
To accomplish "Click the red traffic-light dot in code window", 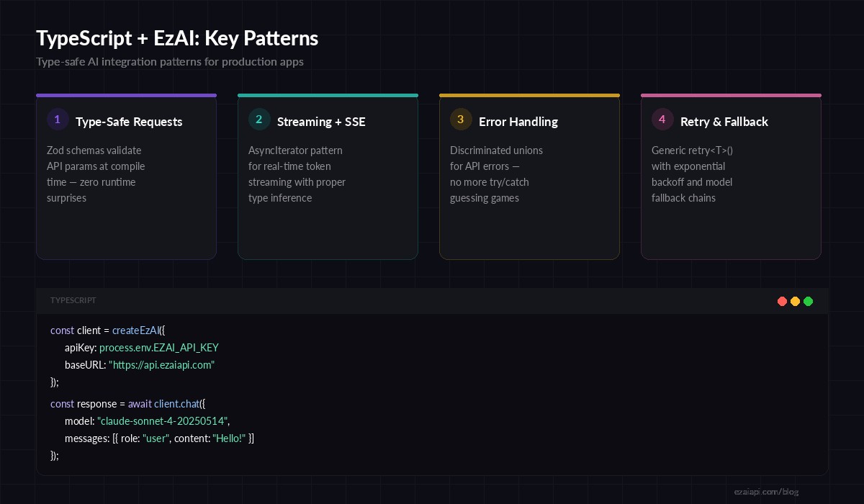I will (783, 302).
